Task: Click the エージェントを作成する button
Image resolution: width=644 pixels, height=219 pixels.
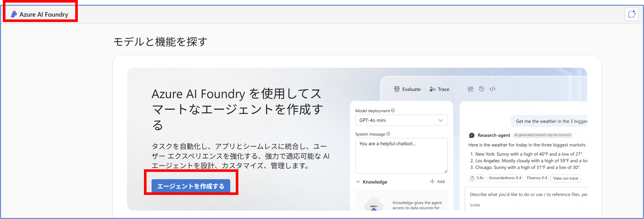Action: tap(191, 186)
